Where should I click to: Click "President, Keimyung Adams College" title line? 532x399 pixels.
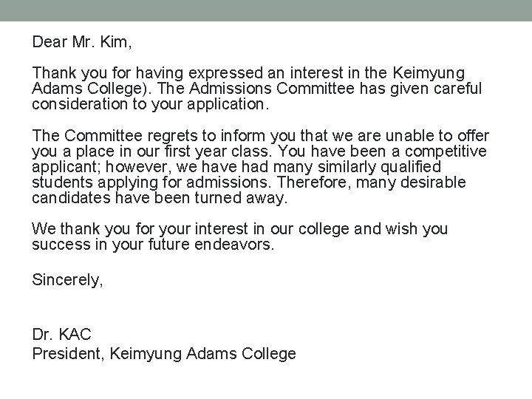click(164, 354)
